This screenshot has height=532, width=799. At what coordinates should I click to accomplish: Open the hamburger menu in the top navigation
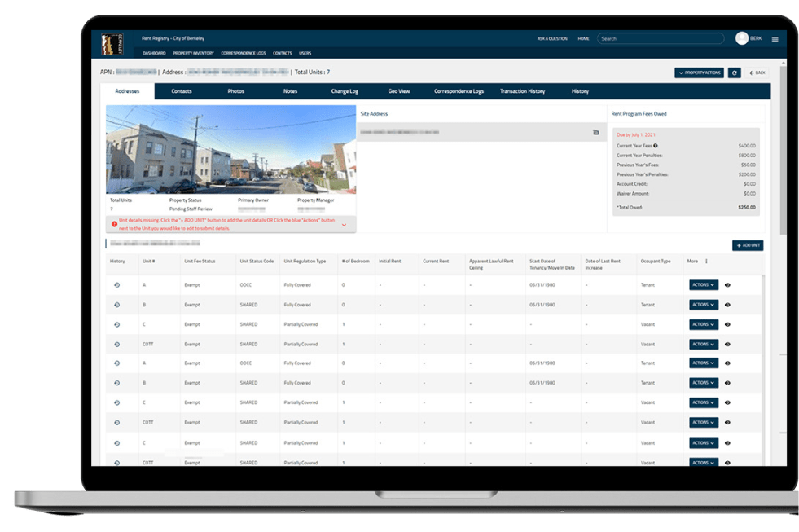pos(775,38)
